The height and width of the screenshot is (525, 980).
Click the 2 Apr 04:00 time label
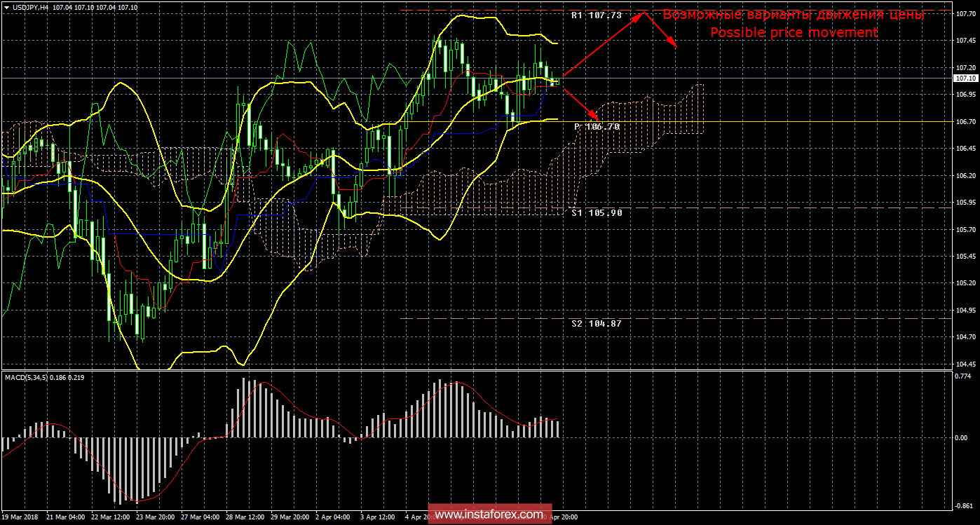click(x=333, y=517)
